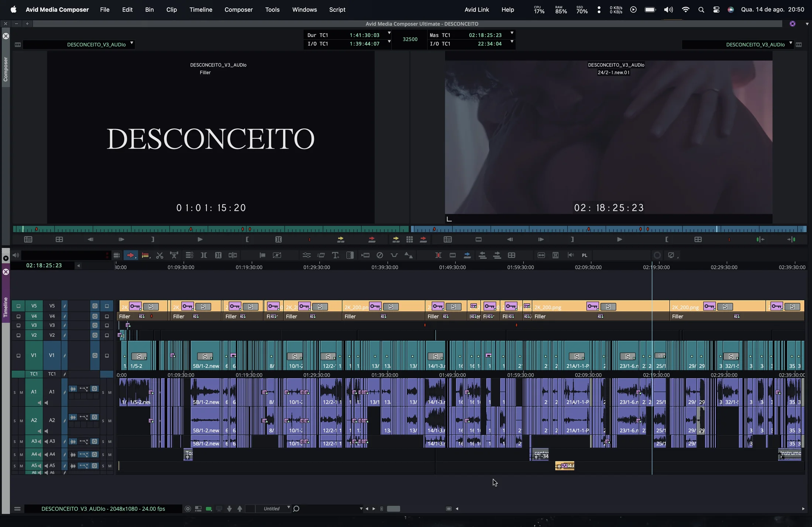Toggle V2 record-side monitor checkbox

pos(107,336)
